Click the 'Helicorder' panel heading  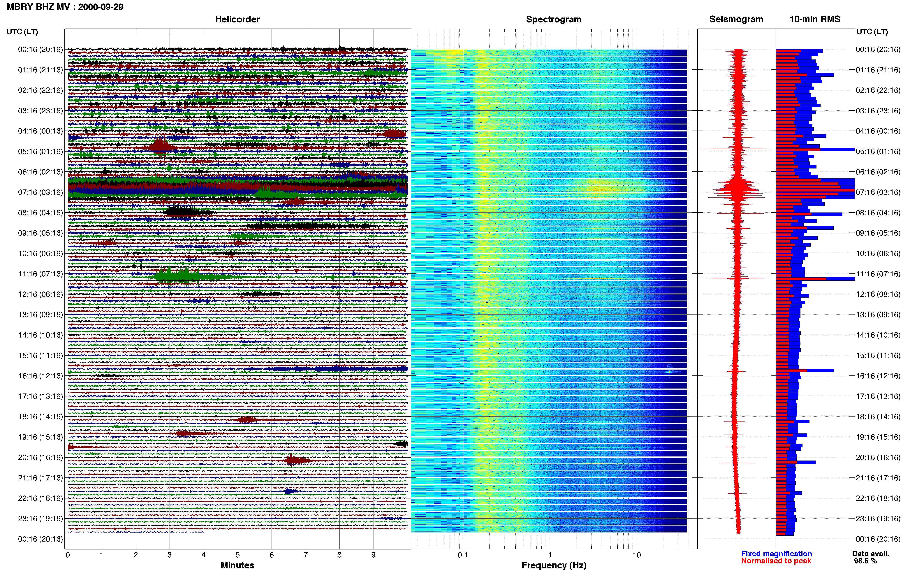pos(237,19)
